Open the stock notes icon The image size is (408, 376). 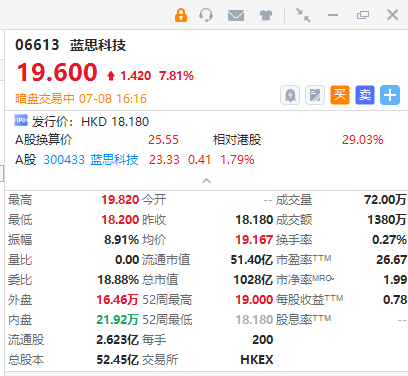(315, 95)
